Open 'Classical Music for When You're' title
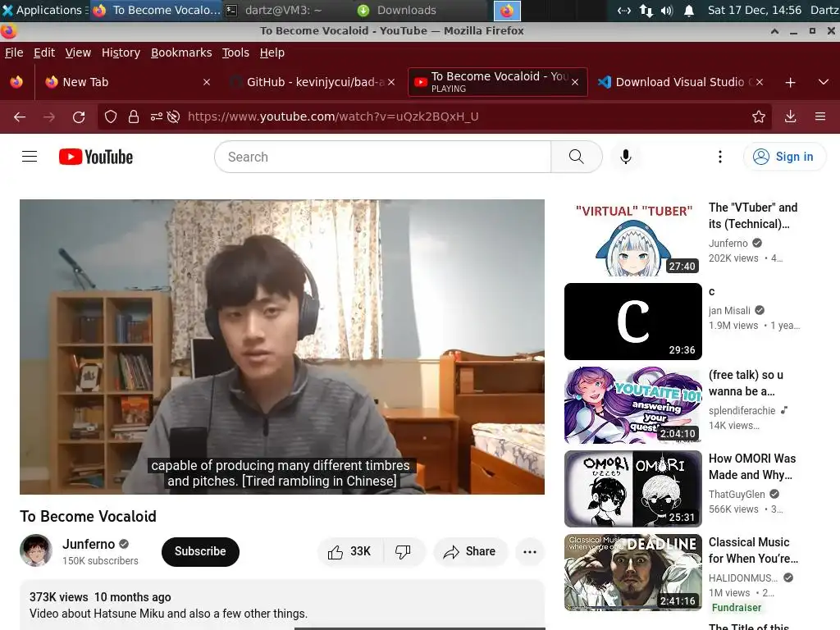Viewport: 840px width, 630px height. click(x=753, y=550)
